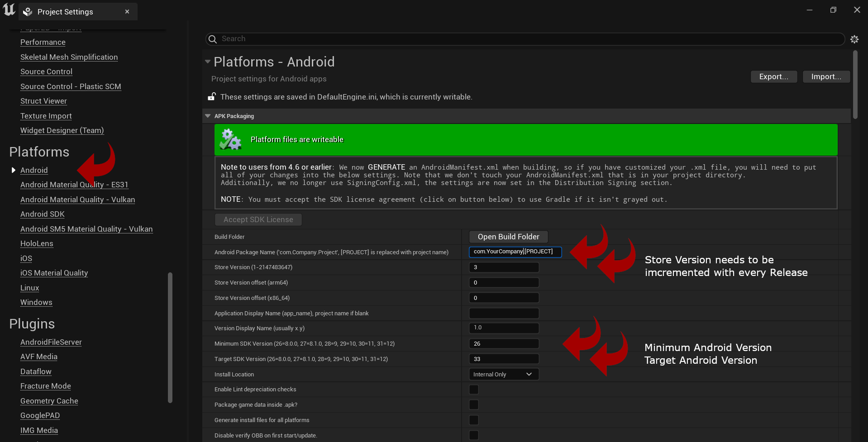Open IMG Media plugin settings
Viewport: 868px width, 442px height.
tap(39, 430)
